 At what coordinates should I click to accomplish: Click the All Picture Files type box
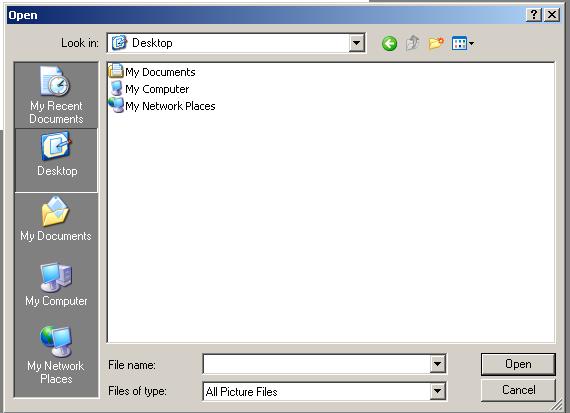[316, 391]
